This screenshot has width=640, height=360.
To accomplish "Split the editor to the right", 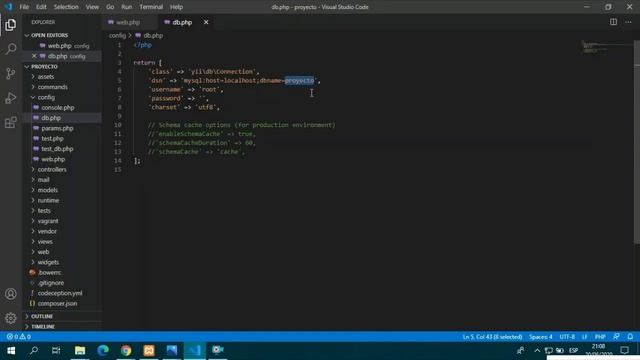I will pyautogui.click(x=613, y=22).
